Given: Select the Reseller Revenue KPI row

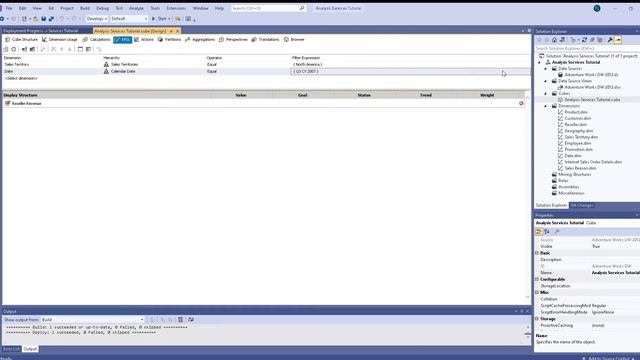Looking at the screenshot, I should [263, 104].
